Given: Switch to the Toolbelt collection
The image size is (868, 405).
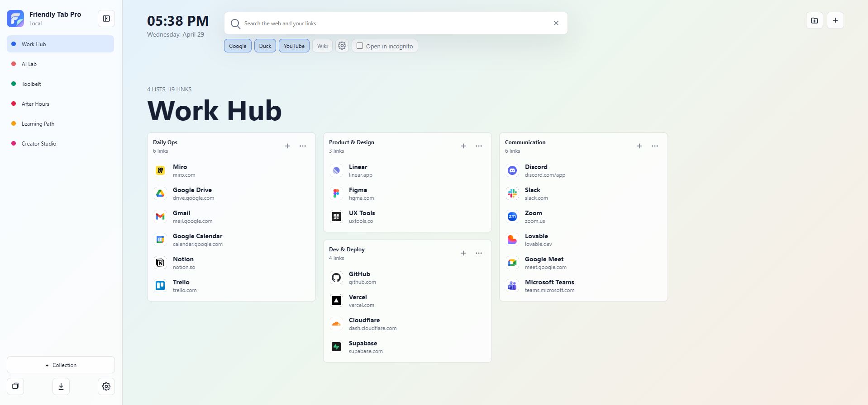Looking at the screenshot, I should click(60, 84).
